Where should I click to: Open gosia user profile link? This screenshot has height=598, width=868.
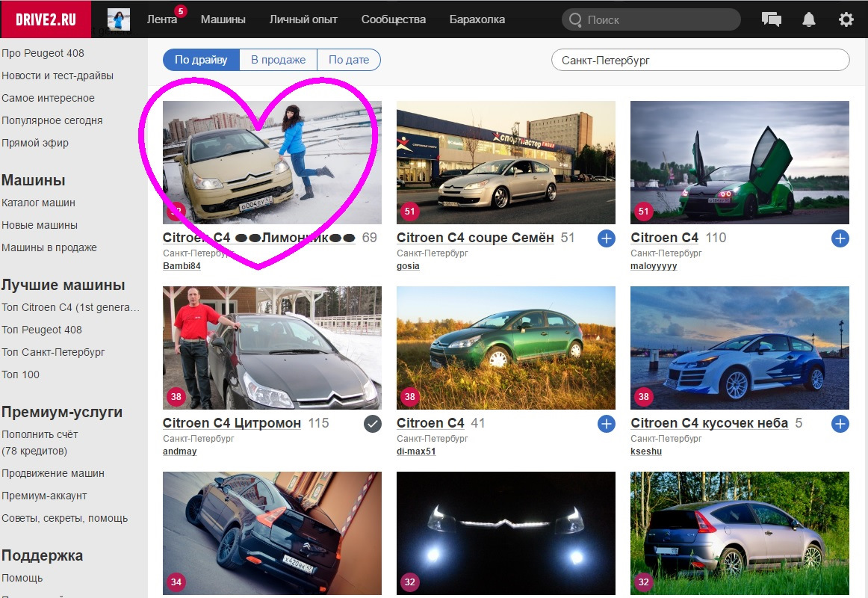tap(408, 266)
